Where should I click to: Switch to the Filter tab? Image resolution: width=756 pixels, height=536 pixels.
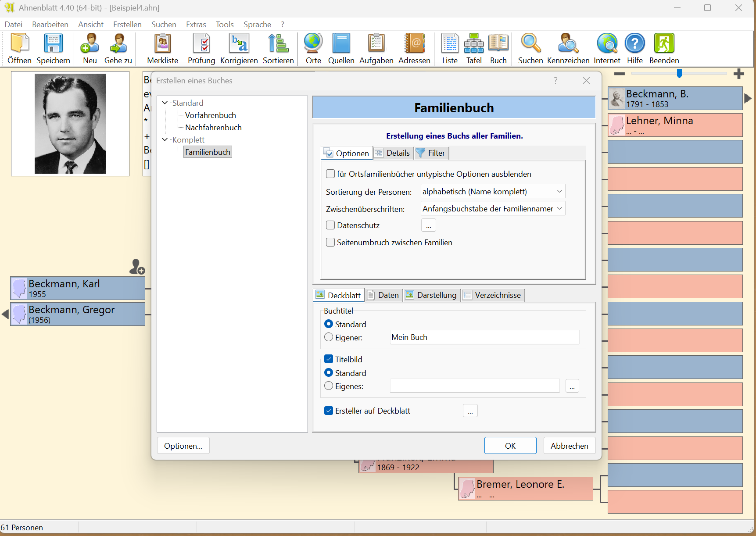pos(431,153)
